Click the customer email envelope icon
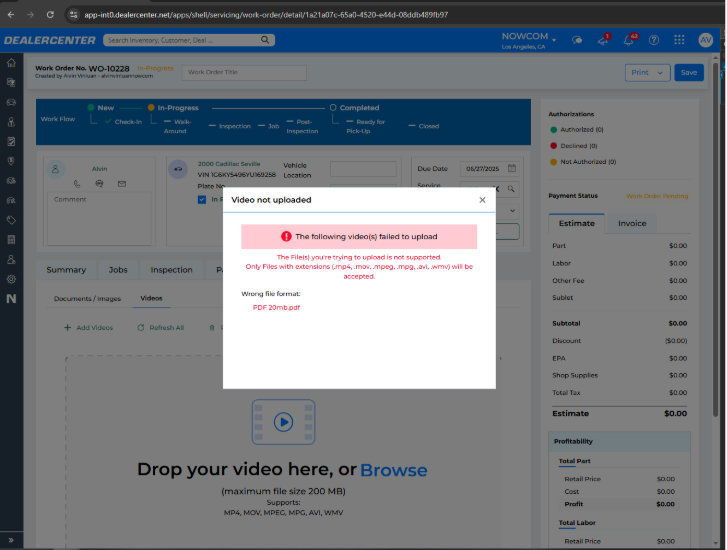 point(121,184)
